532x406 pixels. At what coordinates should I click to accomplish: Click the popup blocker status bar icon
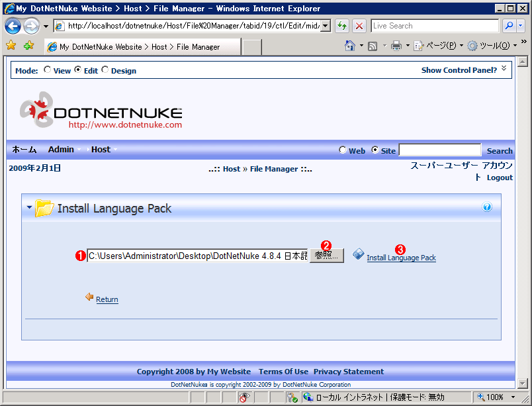tap(244, 397)
